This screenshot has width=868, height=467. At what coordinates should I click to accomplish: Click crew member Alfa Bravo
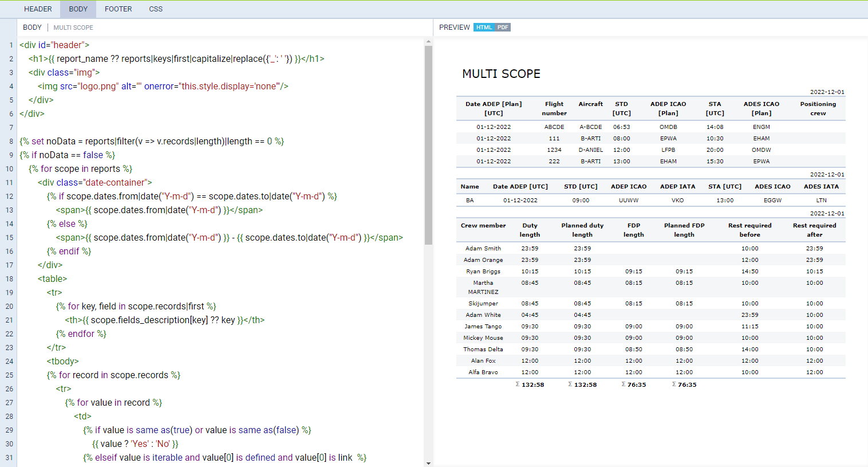(x=483, y=372)
